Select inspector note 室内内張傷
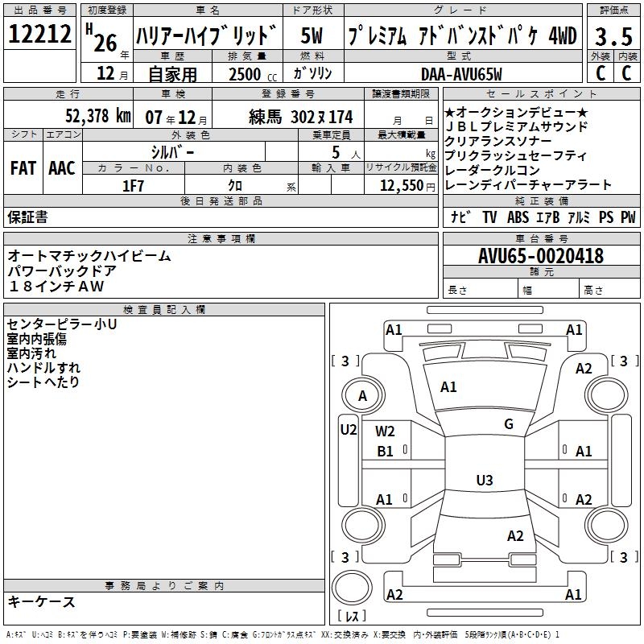The width and height of the screenshot is (644, 644). [36, 339]
